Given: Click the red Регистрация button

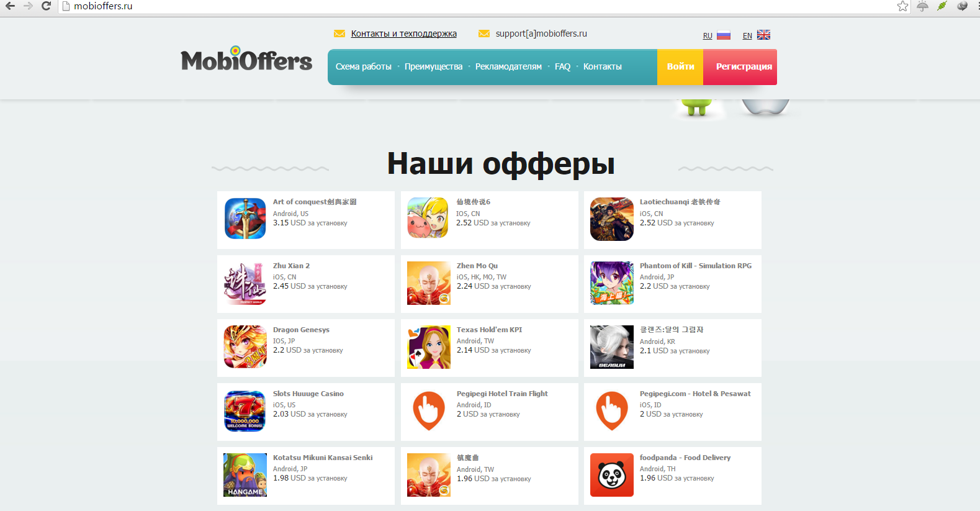Looking at the screenshot, I should click(740, 66).
